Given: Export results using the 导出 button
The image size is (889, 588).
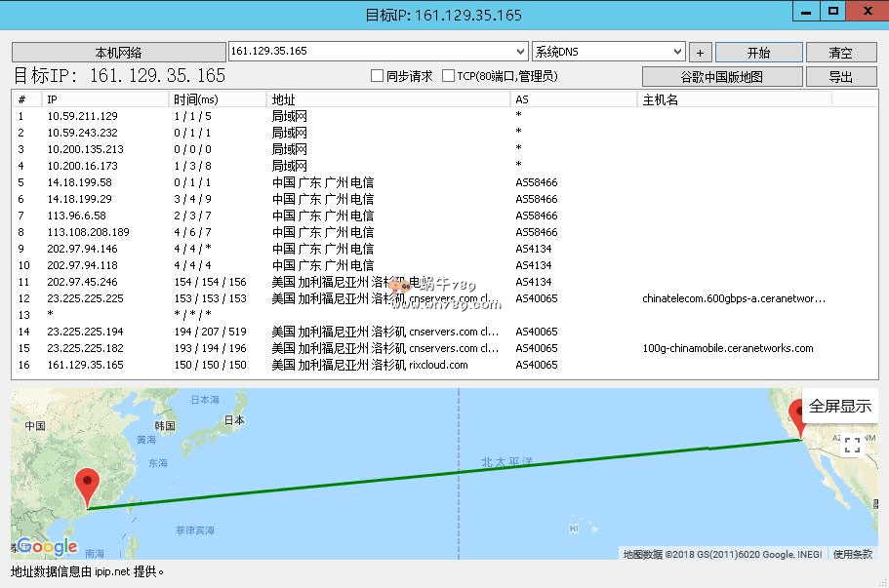Looking at the screenshot, I should click(840, 77).
